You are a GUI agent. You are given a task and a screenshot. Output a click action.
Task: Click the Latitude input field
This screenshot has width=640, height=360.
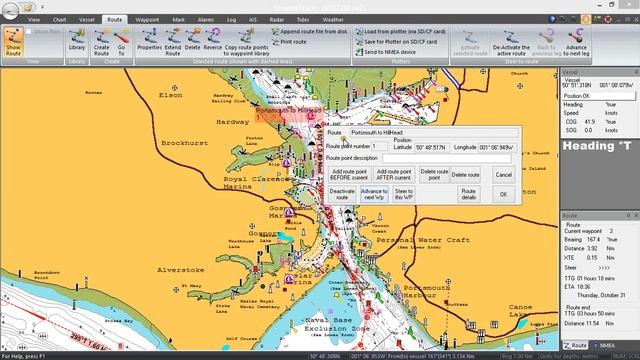point(432,147)
